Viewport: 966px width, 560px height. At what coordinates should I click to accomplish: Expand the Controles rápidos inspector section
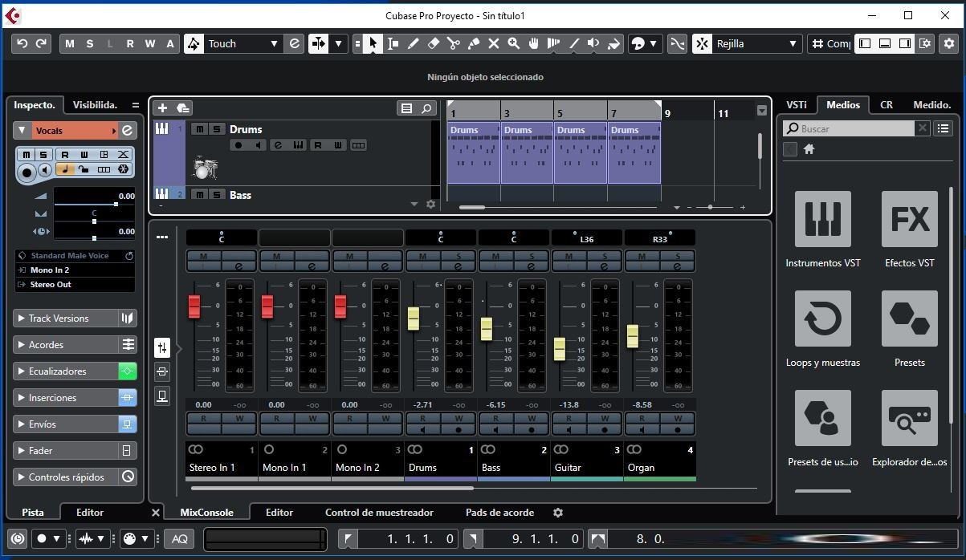(x=66, y=477)
